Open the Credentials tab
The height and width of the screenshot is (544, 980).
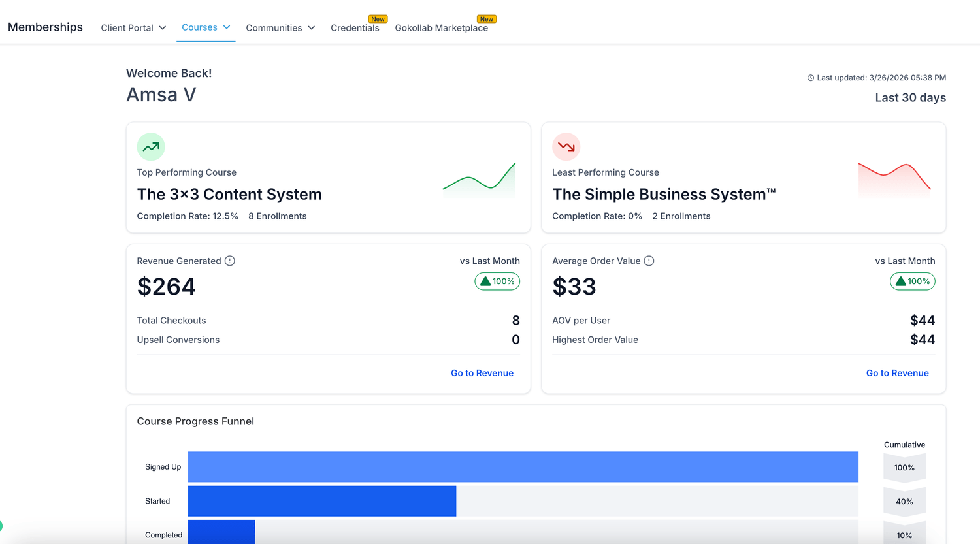coord(355,28)
